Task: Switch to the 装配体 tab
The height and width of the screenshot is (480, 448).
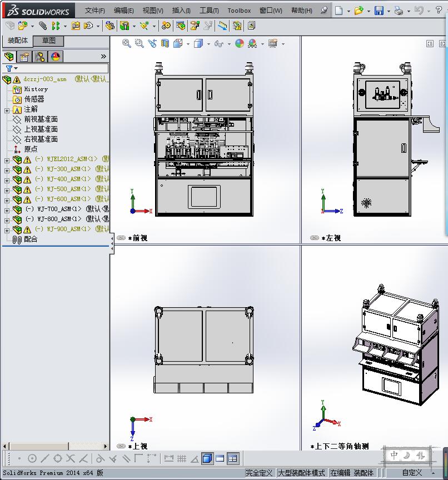Action: [x=17, y=41]
